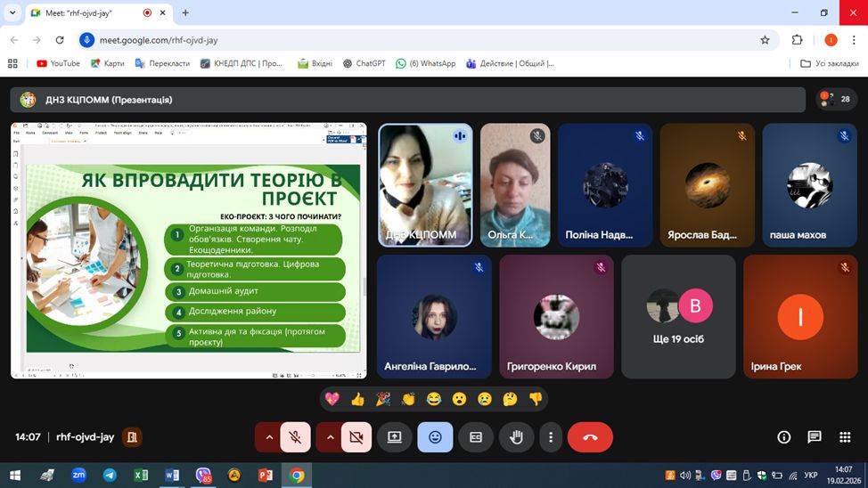Open the Усі закладки folder
The image size is (868, 488).
pyautogui.click(x=830, y=63)
